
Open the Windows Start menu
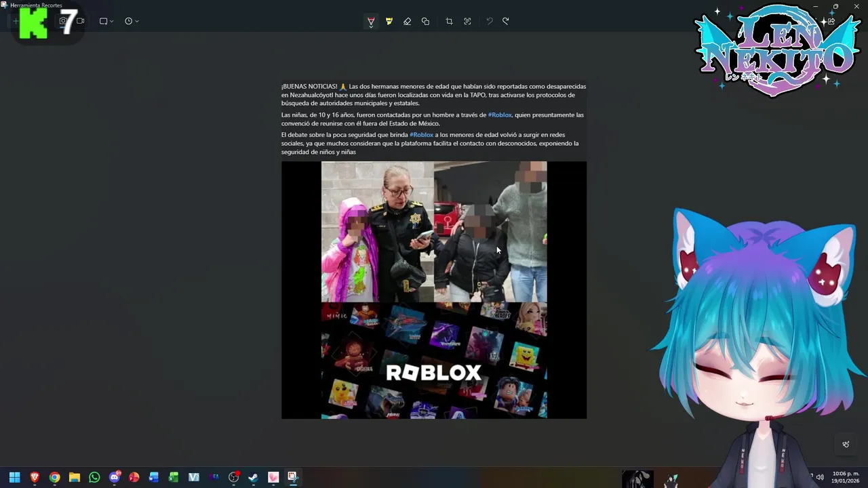point(14,477)
